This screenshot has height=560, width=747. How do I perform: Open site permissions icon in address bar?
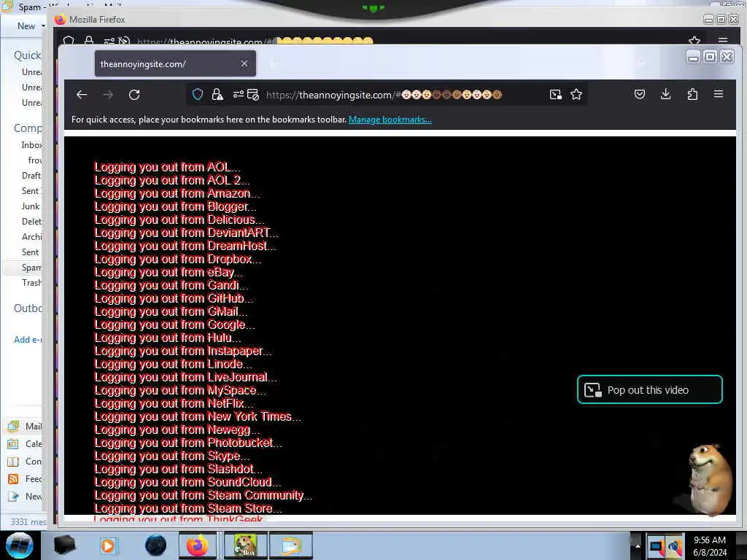point(238,94)
